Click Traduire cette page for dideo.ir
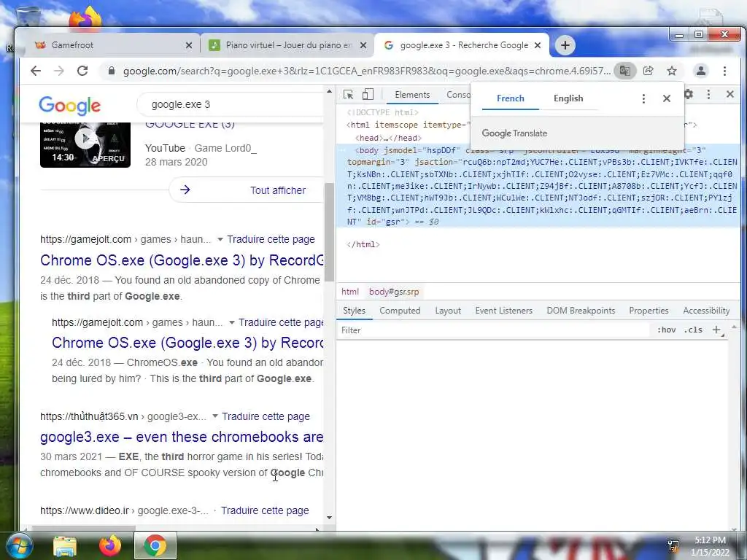 265,510
